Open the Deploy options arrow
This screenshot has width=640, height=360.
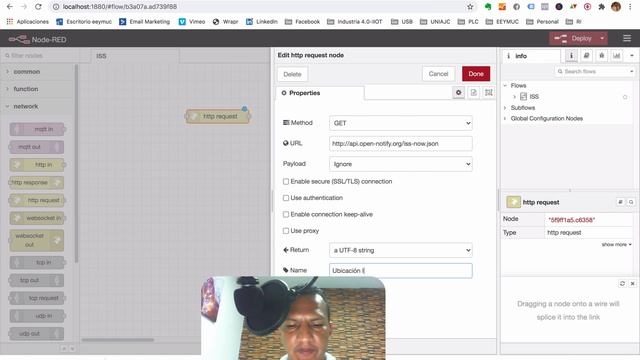[x=602, y=38]
